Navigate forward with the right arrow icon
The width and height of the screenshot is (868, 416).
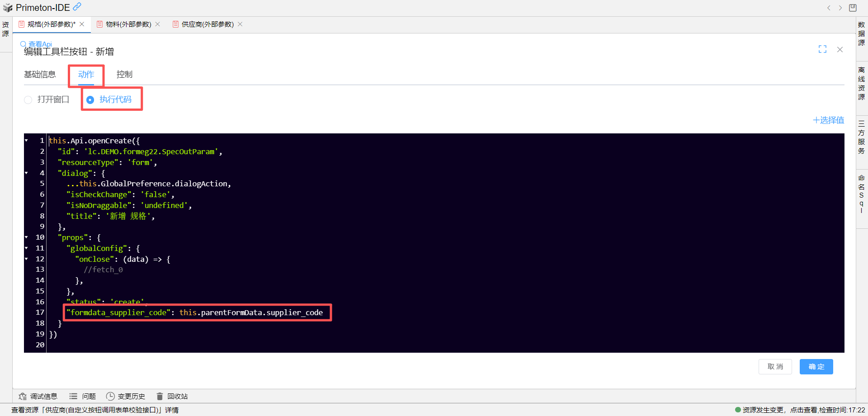(840, 8)
